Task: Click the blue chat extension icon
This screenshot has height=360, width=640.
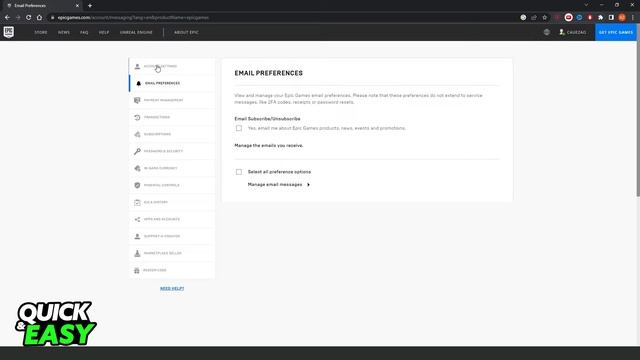Action: click(x=579, y=18)
